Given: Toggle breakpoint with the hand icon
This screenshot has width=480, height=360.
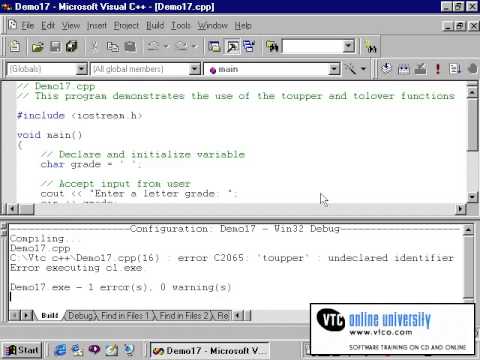Looking at the screenshot, I should pyautogui.click(x=472, y=69).
